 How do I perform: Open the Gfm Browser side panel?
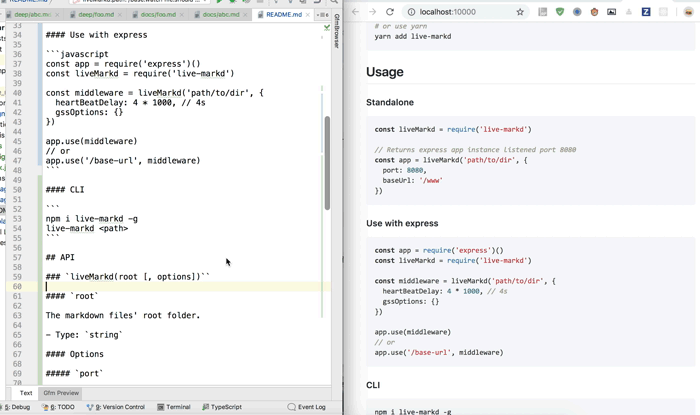pos(337,31)
